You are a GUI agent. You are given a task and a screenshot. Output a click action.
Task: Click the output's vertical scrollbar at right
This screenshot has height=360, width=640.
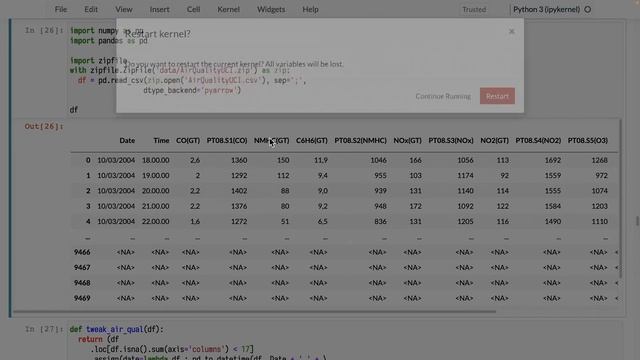tap(621, 199)
